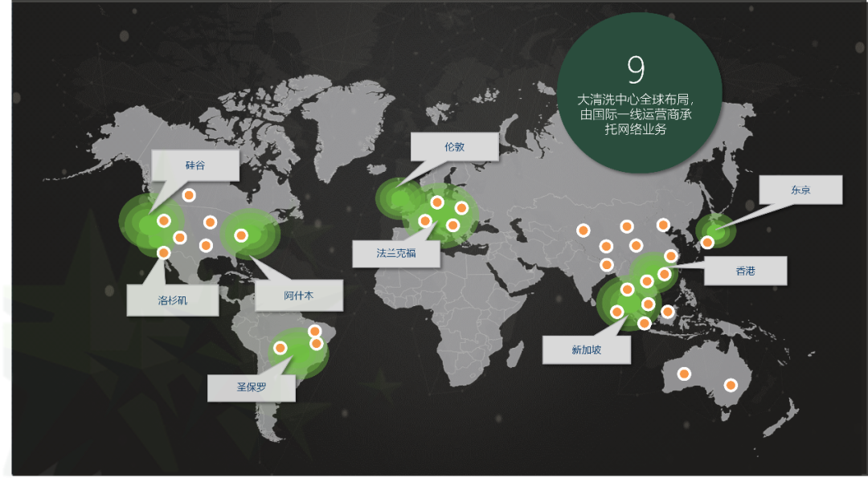Select the orange node in the 阿什本 green zone
The image size is (868, 478).
click(240, 235)
